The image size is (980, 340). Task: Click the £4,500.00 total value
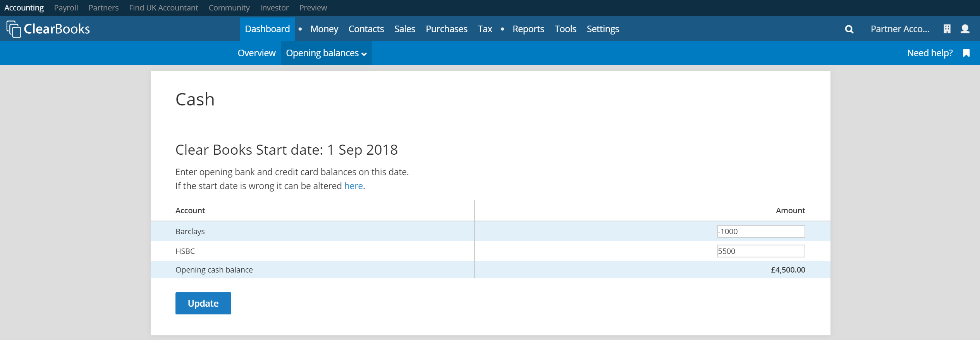[x=788, y=270]
